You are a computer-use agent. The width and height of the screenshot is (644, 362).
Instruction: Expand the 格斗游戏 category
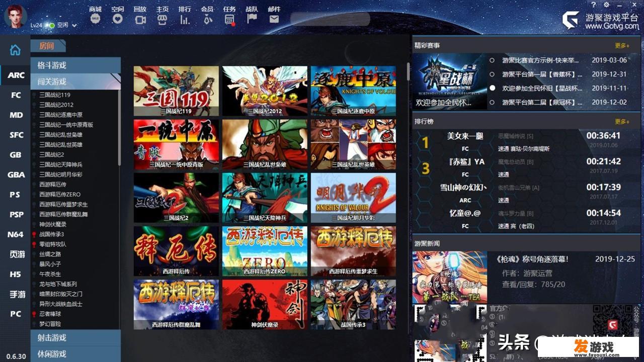[x=76, y=65]
